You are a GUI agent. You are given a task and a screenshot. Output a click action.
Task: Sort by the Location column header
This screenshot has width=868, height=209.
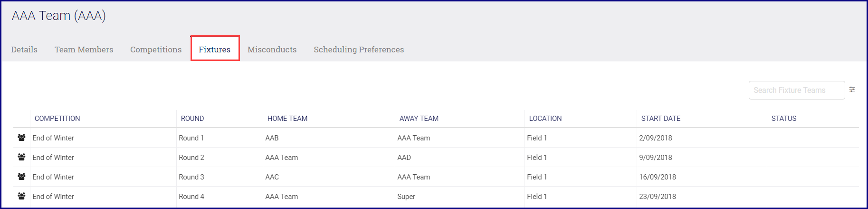click(x=545, y=119)
